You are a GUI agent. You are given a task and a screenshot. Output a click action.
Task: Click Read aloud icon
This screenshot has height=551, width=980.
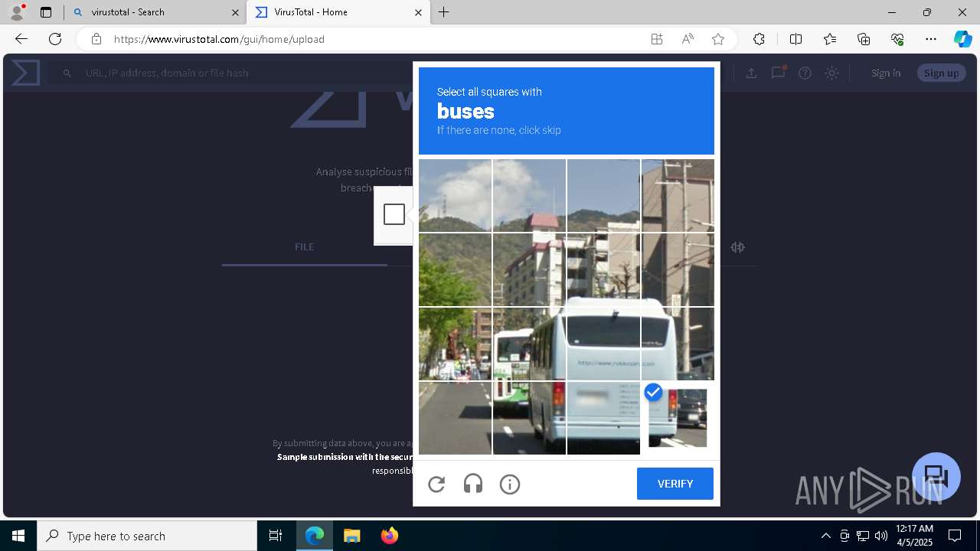tap(688, 39)
